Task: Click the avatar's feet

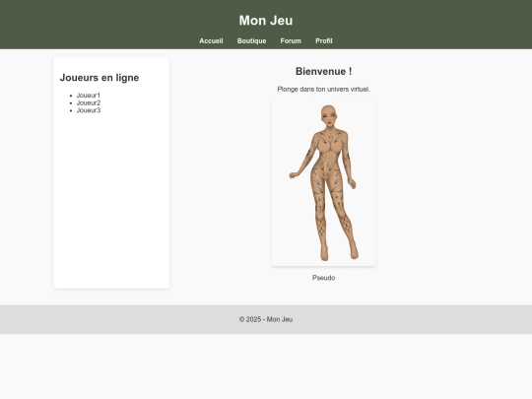Action: click(339, 254)
